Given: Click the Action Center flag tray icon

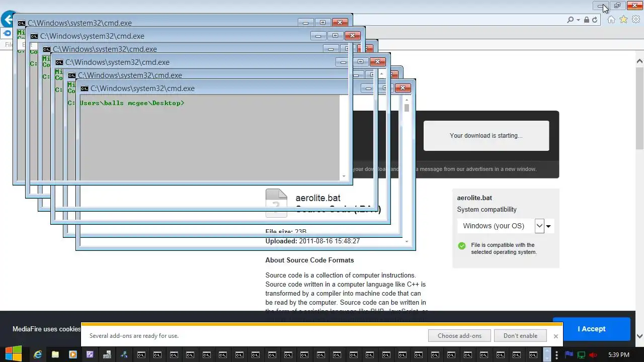Looking at the screenshot, I should [x=570, y=354].
